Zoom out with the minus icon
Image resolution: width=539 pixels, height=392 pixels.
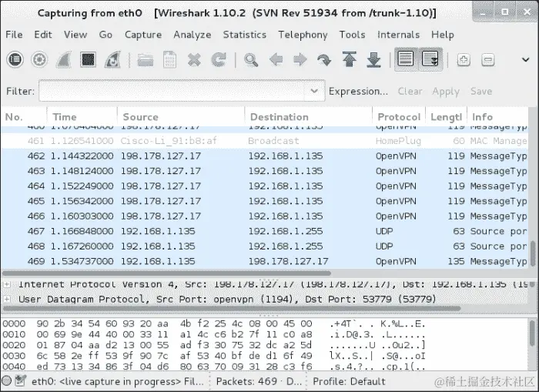pyautogui.click(x=487, y=60)
